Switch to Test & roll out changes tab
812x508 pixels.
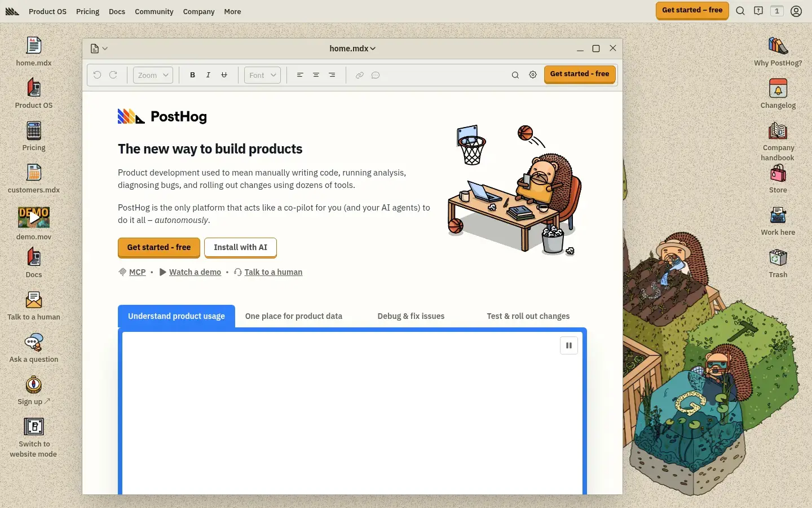coord(528,316)
